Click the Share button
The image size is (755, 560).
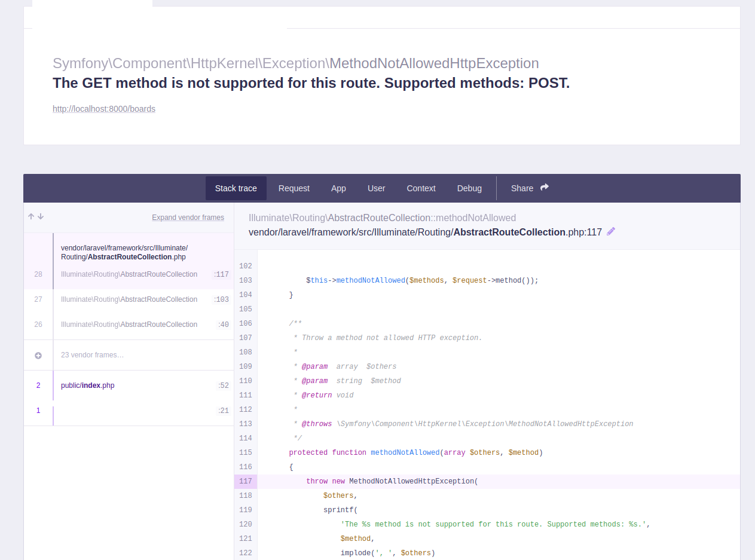click(530, 188)
